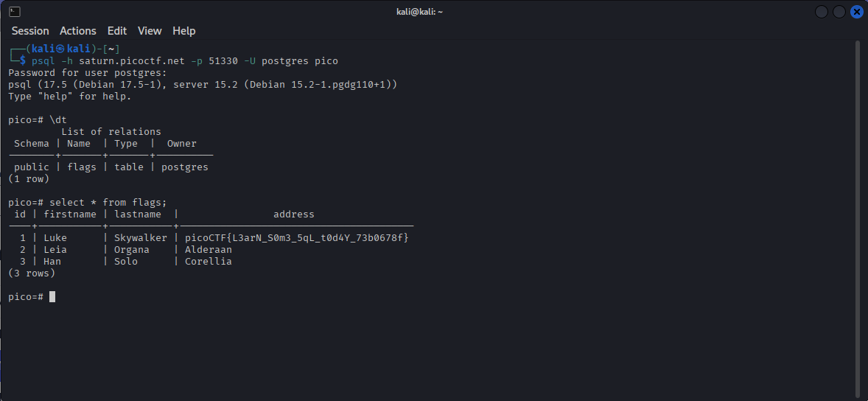Click the psql connection command line
868x401 pixels.
tap(184, 61)
